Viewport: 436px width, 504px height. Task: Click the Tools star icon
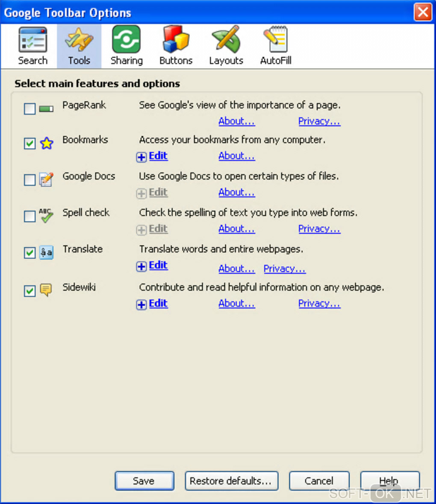79,40
